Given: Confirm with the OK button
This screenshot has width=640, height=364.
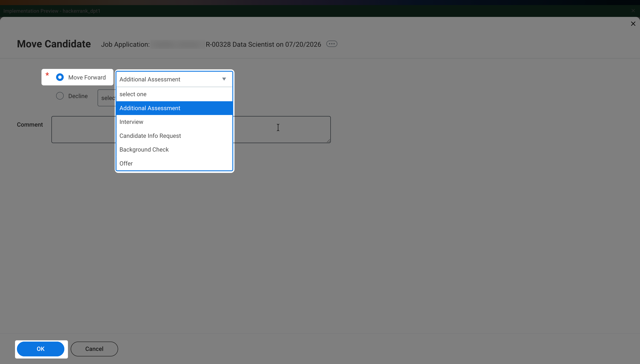Looking at the screenshot, I should pos(41,349).
